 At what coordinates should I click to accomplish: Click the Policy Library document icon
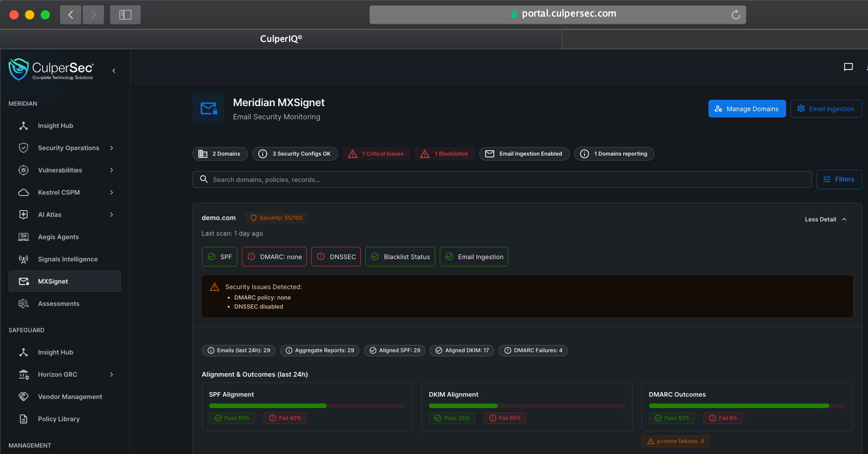(x=24, y=419)
